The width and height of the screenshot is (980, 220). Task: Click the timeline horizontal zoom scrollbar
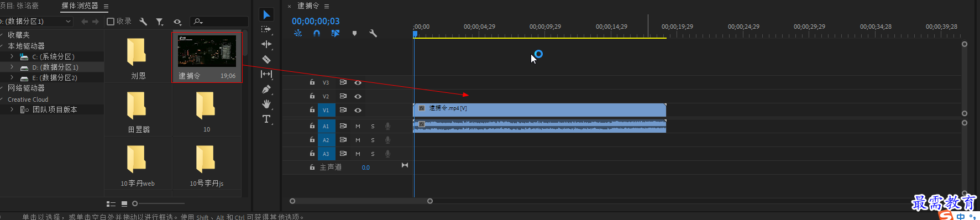(361, 201)
